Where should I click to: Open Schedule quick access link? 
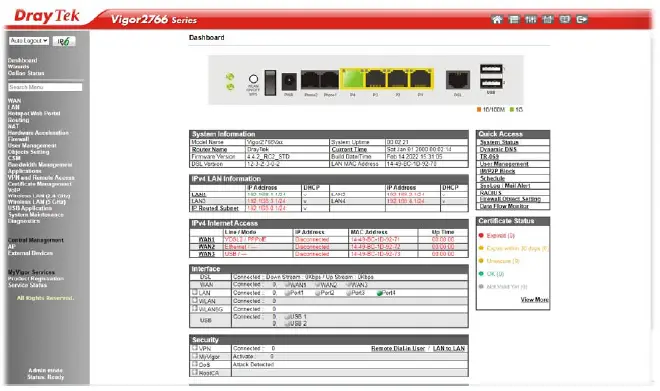492,178
